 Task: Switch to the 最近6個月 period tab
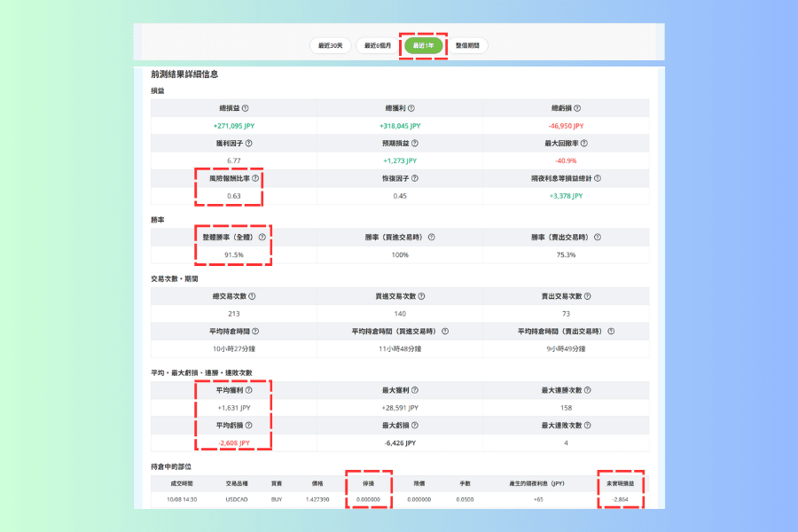point(378,46)
